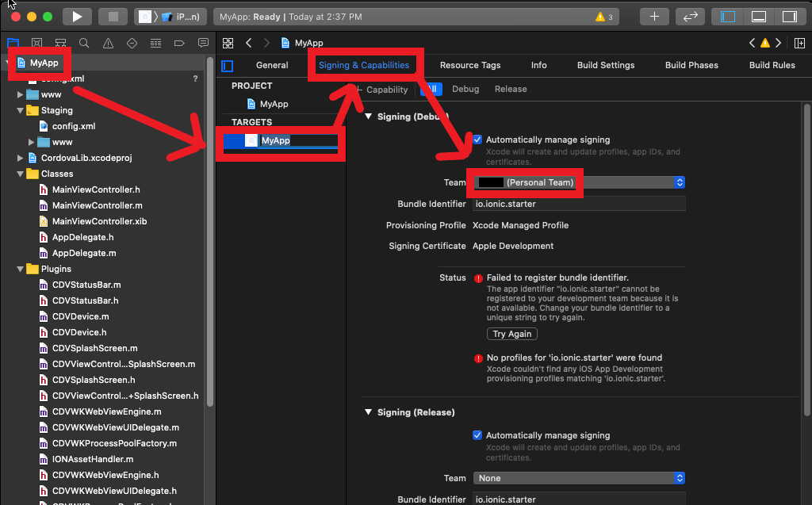
Task: Go back in editor history
Action: 249,43
